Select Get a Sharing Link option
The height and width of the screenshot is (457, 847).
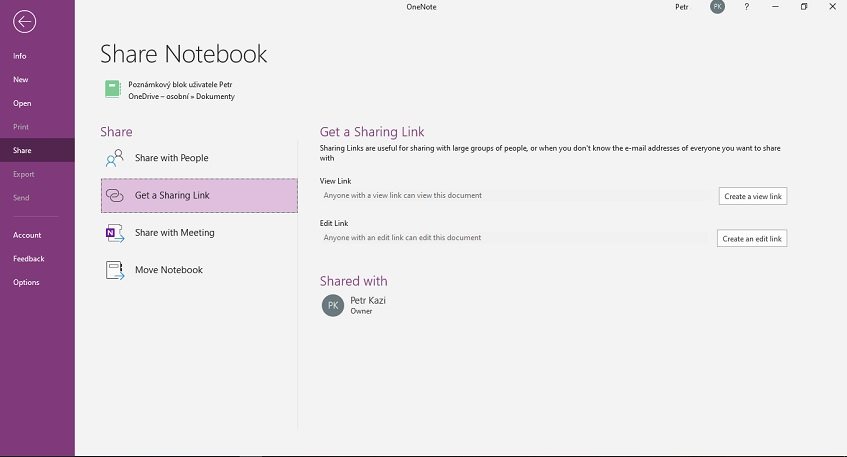pos(199,196)
